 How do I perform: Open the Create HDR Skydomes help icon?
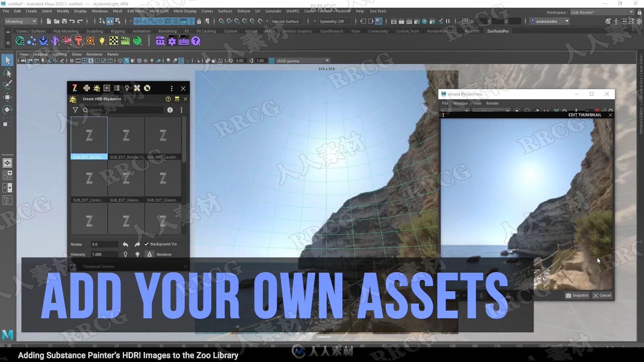[168, 99]
